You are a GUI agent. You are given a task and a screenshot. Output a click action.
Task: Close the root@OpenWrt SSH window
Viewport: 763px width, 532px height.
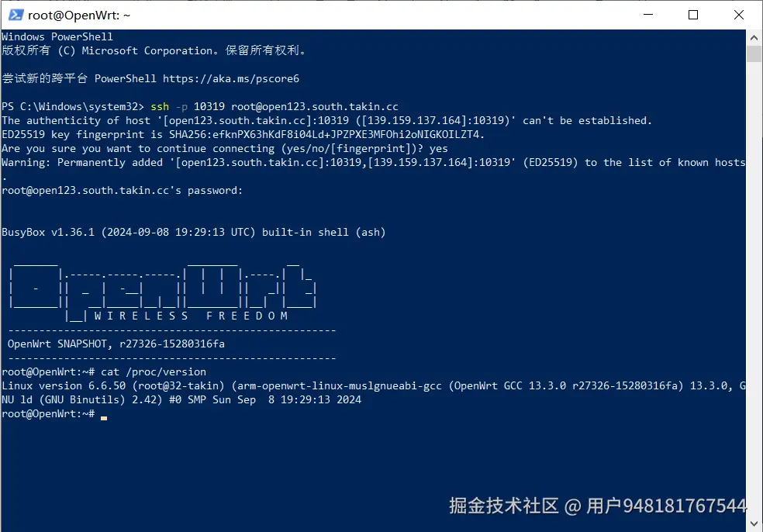(739, 15)
